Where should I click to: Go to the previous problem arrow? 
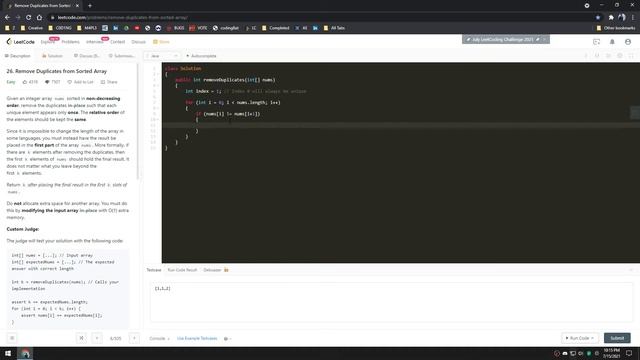tap(97, 338)
